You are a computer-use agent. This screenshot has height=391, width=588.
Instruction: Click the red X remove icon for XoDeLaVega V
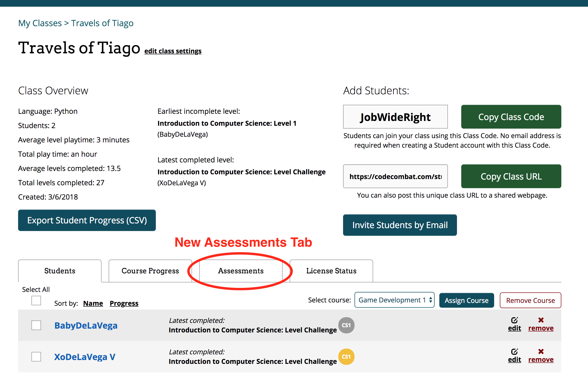tap(541, 351)
